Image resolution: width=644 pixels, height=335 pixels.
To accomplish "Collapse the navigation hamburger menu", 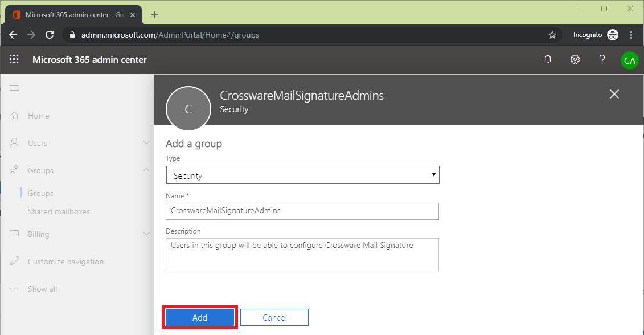I will (x=14, y=88).
